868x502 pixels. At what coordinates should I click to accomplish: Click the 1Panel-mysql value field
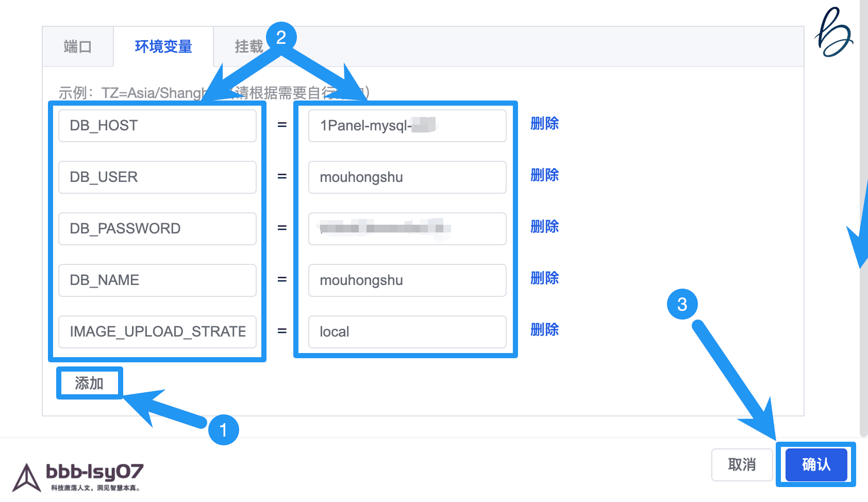(407, 126)
